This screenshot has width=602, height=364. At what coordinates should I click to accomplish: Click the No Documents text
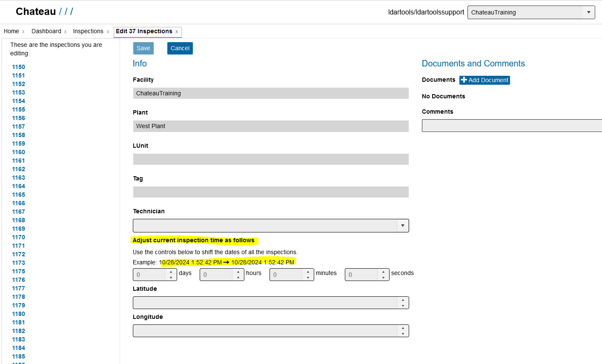pyautogui.click(x=444, y=96)
